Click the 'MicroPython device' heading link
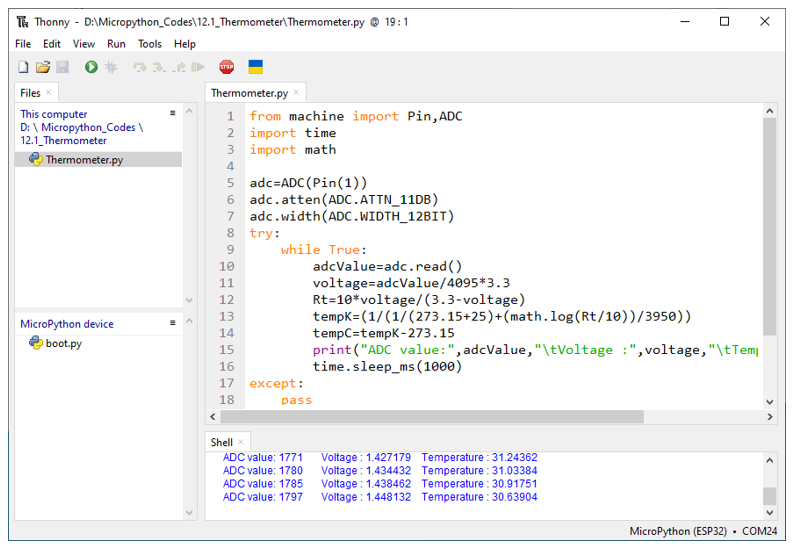Image resolution: width=795 pixels, height=549 pixels. point(67,324)
